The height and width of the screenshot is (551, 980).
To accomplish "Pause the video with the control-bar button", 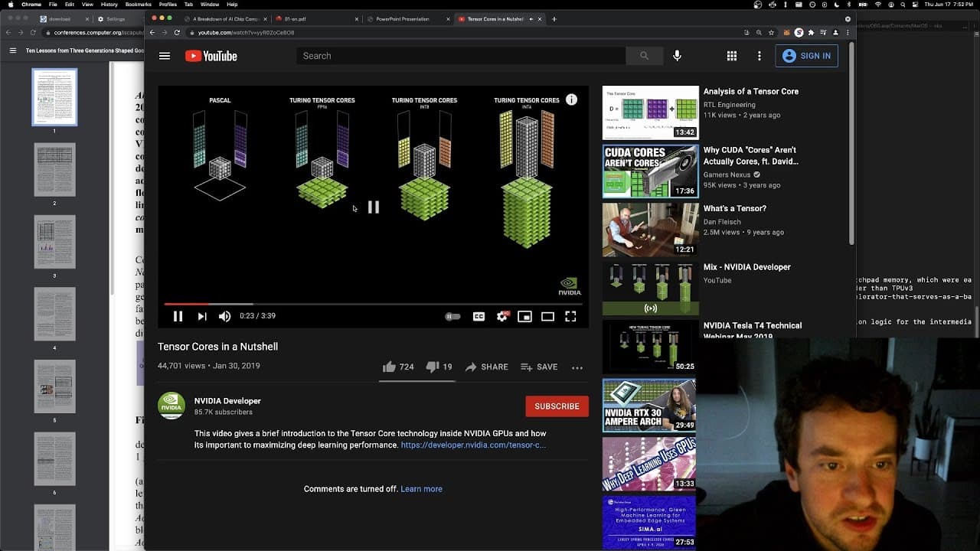I will [178, 316].
